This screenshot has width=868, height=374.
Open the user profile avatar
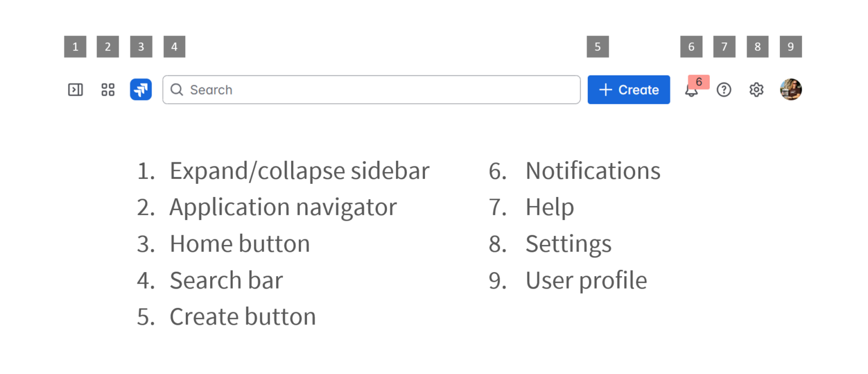791,89
